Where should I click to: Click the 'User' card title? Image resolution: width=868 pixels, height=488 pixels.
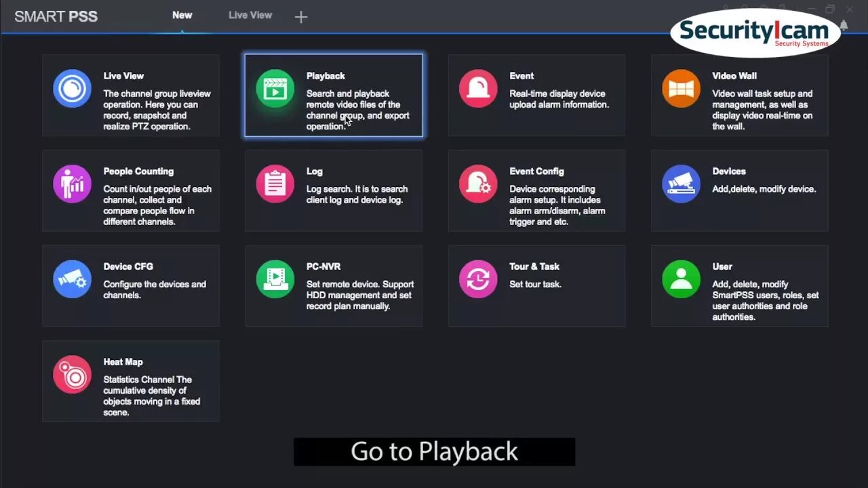click(x=722, y=266)
